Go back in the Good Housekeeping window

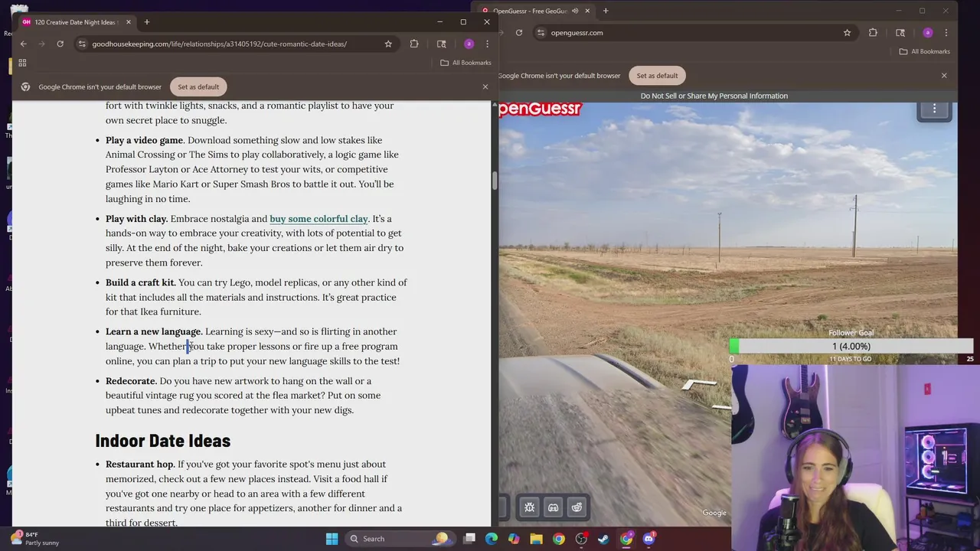pyautogui.click(x=23, y=44)
